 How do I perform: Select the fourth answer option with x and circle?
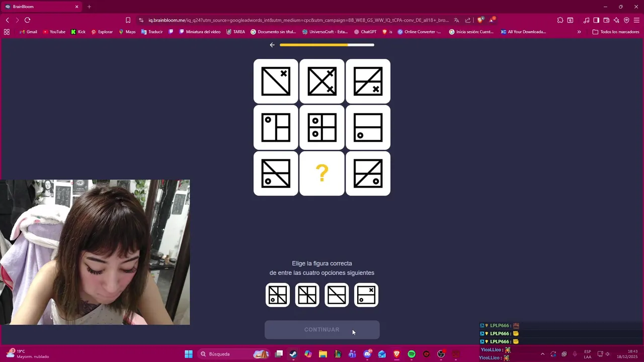[x=366, y=295]
